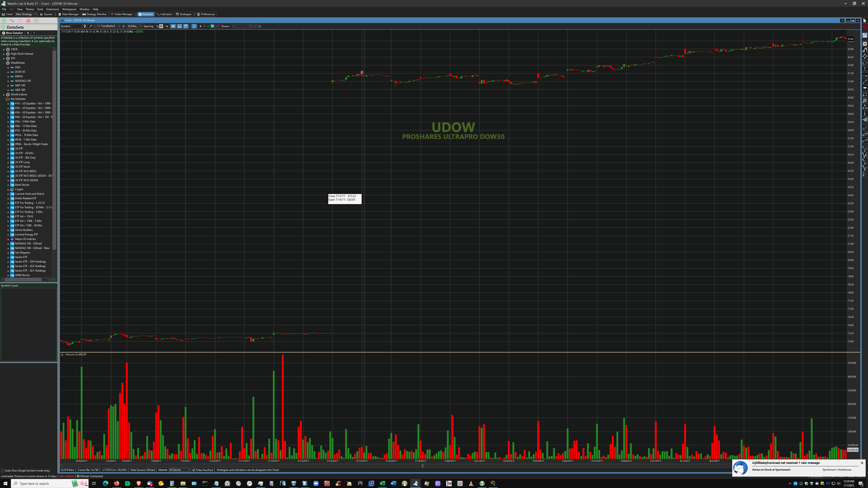Select the vertical line drawing tool

click(x=865, y=113)
